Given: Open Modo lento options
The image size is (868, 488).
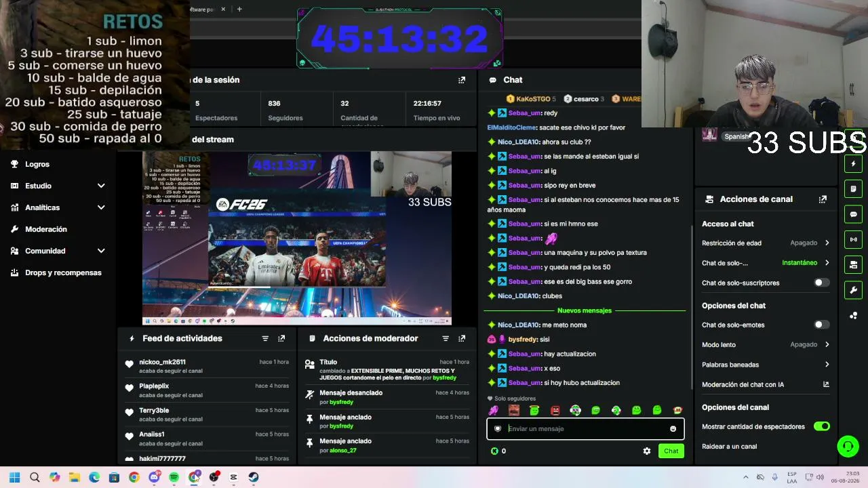Looking at the screenshot, I should [766, 344].
